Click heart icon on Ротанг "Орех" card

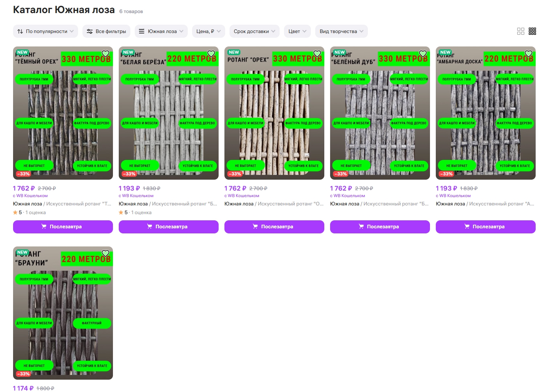[317, 54]
